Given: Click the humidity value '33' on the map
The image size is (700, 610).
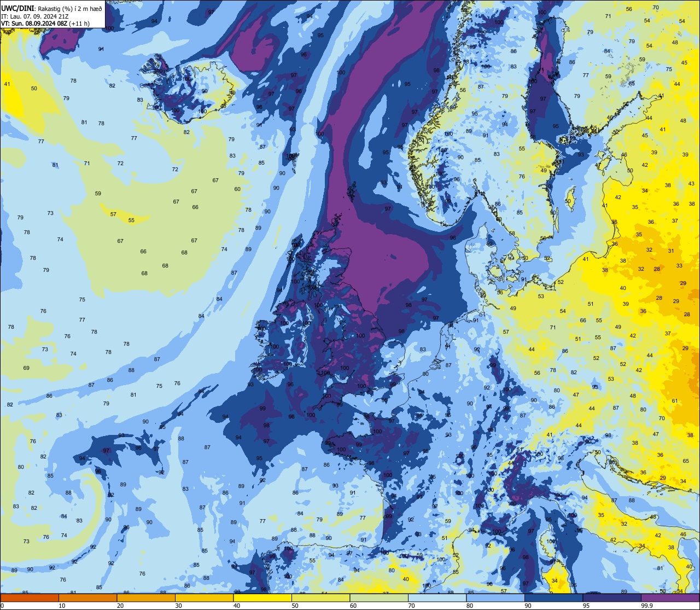Looking at the screenshot, I should (x=679, y=265).
